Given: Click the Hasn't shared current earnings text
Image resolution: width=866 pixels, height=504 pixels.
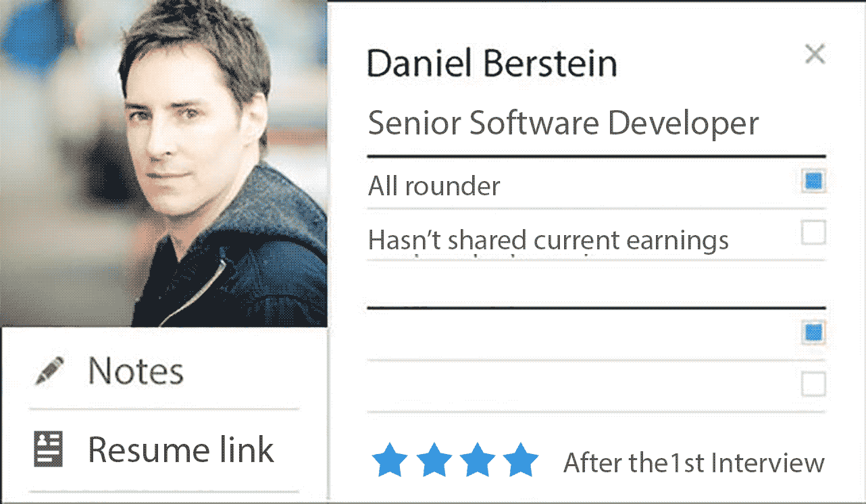Looking at the screenshot, I should click(548, 240).
